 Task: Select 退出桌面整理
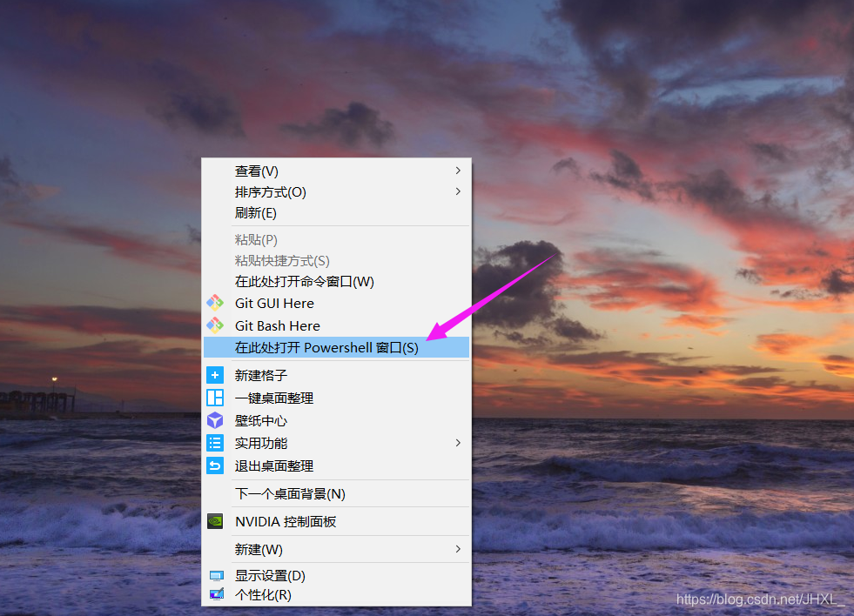(x=336, y=465)
